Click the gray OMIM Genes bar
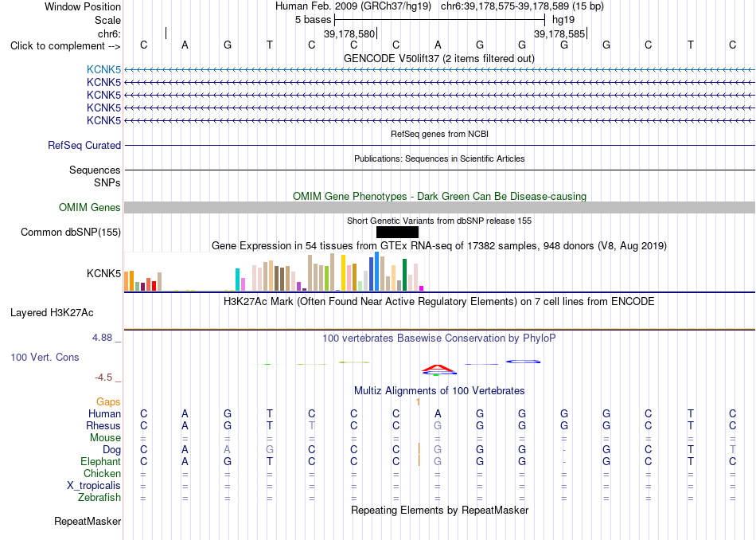 (439, 208)
